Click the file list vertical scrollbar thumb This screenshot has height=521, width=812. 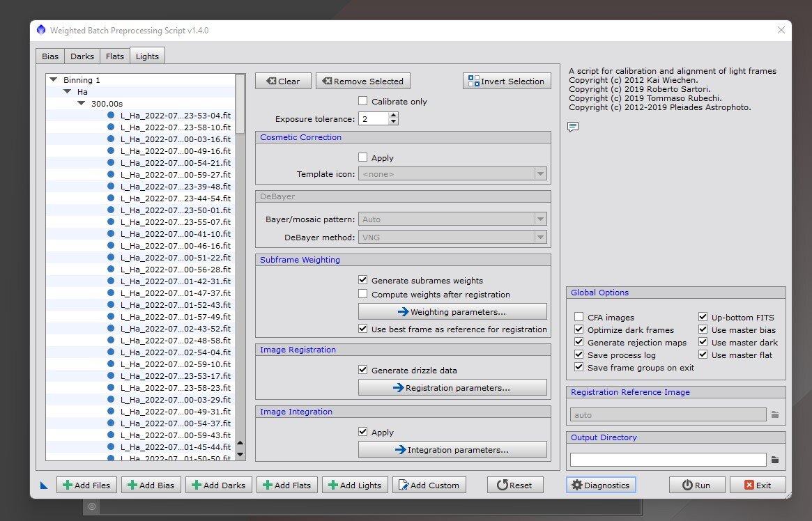coord(240,104)
